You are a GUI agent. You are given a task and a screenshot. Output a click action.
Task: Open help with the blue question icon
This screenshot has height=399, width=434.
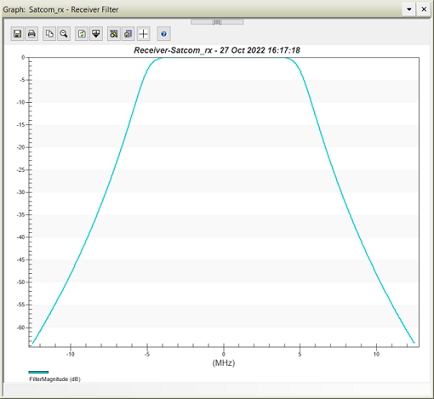164,34
